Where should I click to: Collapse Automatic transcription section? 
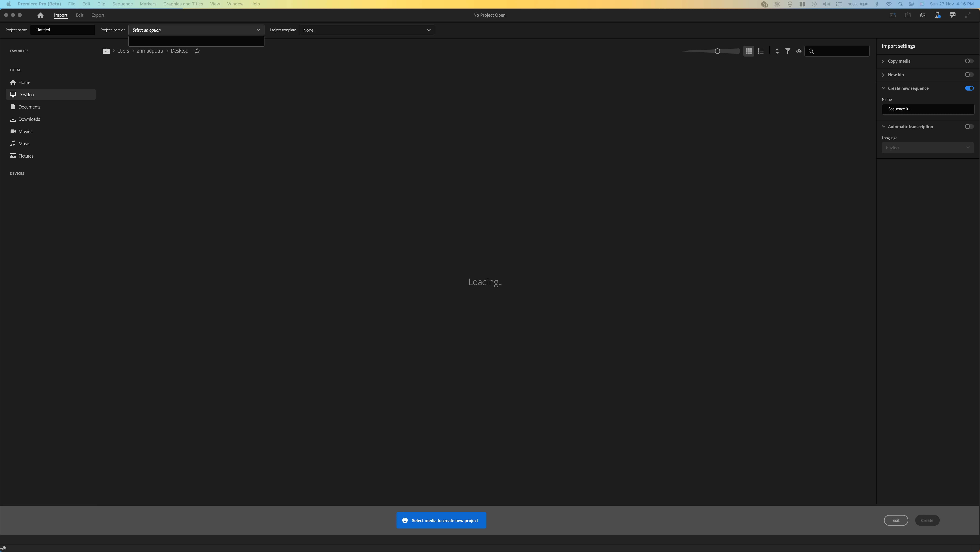click(x=883, y=127)
